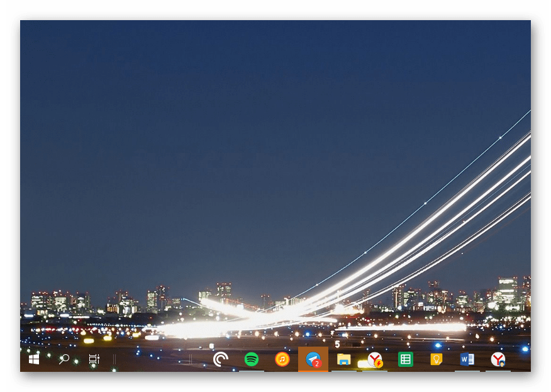Open Task View from the taskbar

(94, 359)
